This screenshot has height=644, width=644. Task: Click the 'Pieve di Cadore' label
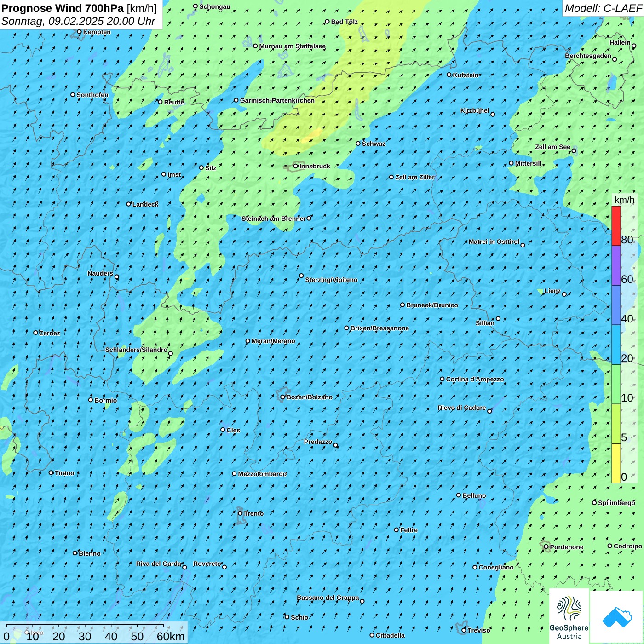coord(462,408)
